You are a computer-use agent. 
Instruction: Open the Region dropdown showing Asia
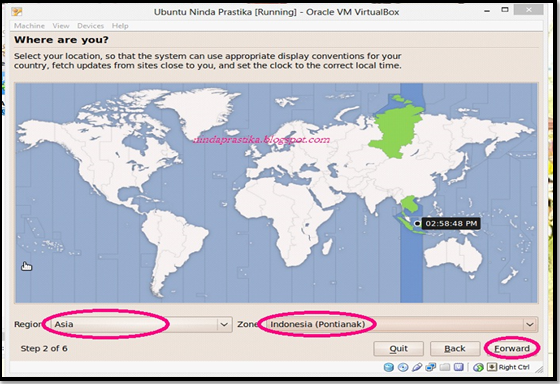click(x=141, y=324)
